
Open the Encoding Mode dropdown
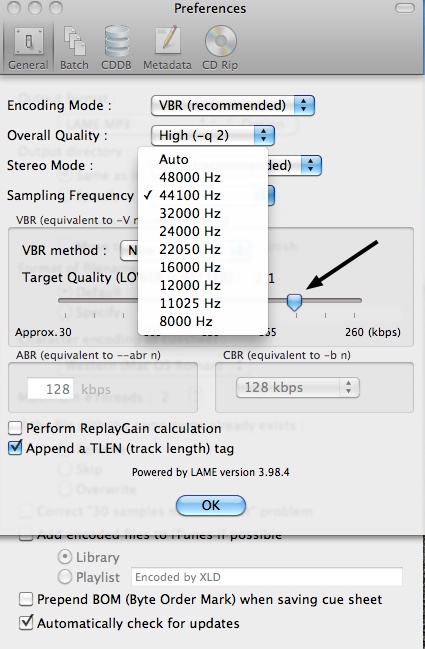[233, 105]
